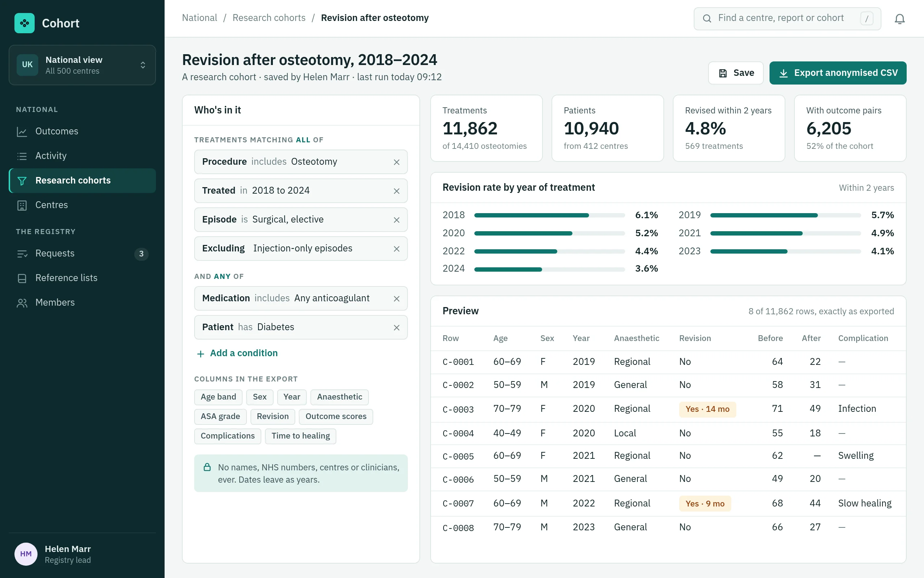
Task: Remove the Treated in 2018 to 2024 condition
Action: coord(396,191)
